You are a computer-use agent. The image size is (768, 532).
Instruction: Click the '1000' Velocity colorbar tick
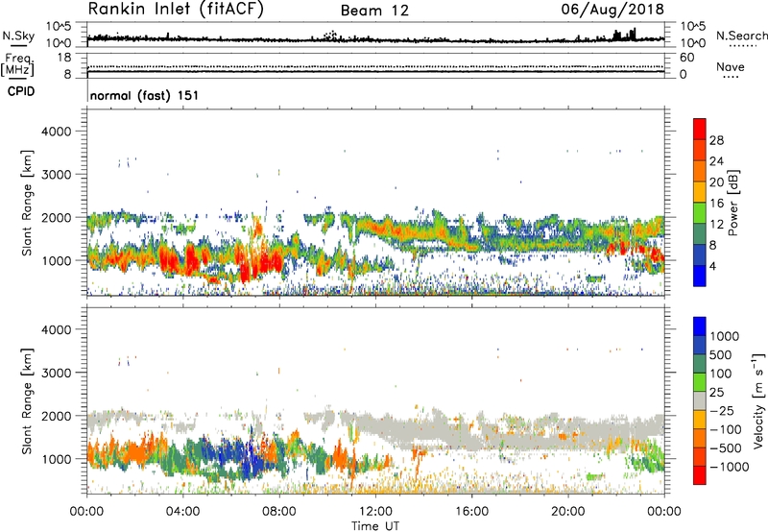coord(724,336)
